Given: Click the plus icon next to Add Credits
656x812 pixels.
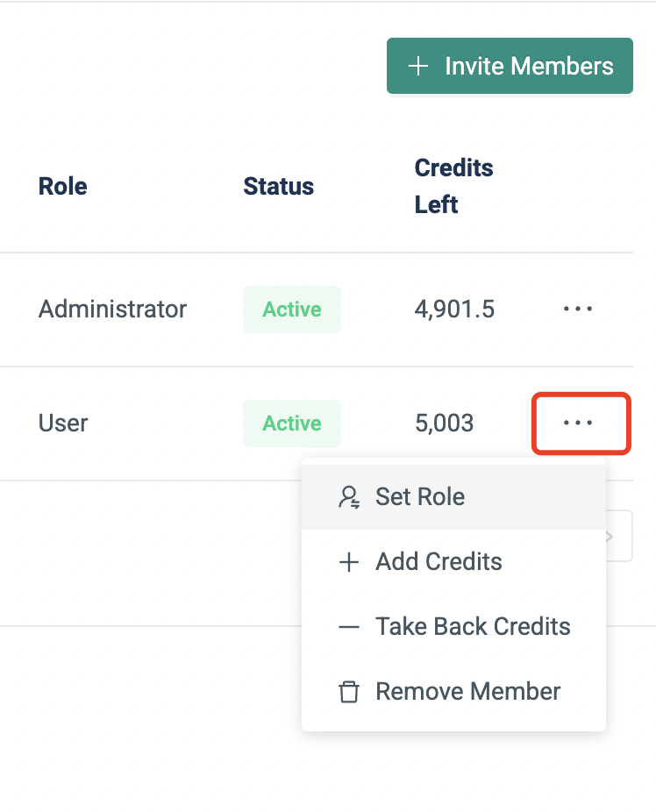Looking at the screenshot, I should pyautogui.click(x=348, y=562).
